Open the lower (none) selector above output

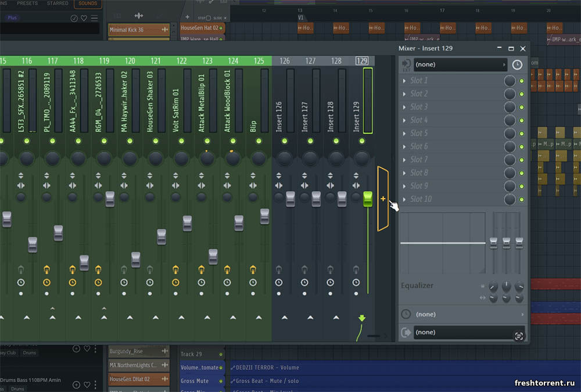tap(469, 314)
